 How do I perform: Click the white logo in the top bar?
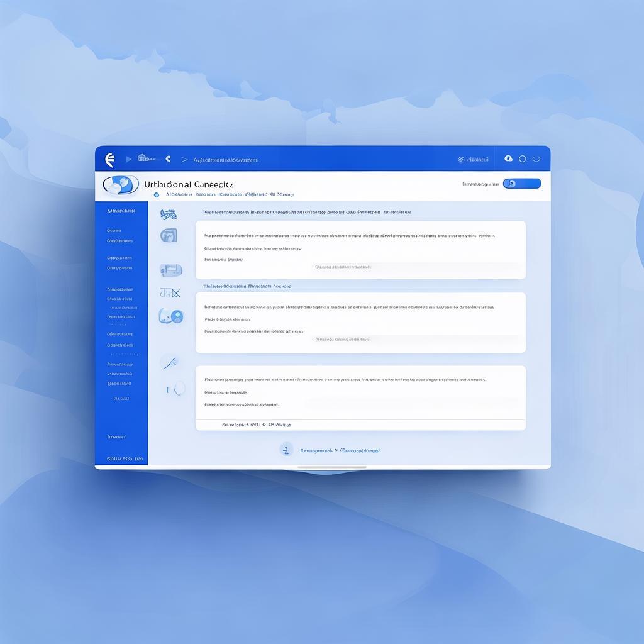[109, 159]
